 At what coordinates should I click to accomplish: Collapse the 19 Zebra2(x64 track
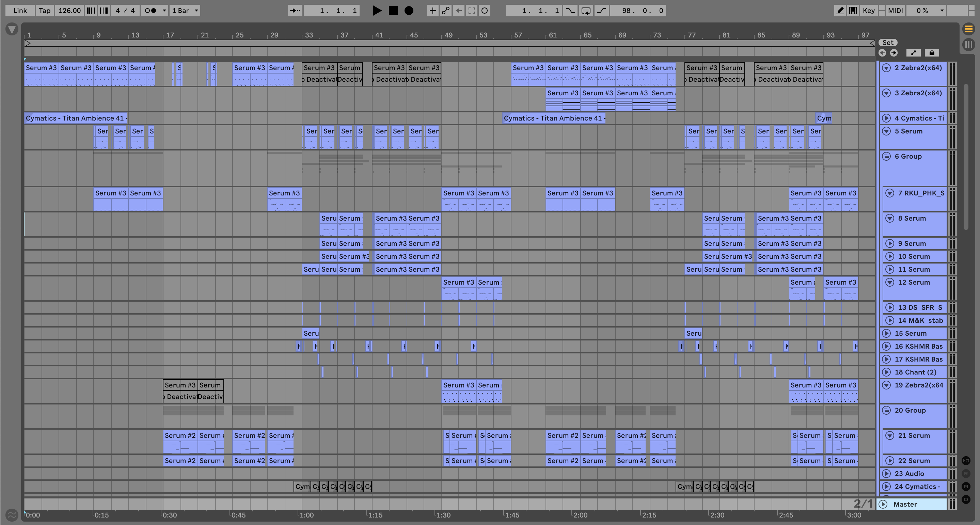point(886,385)
